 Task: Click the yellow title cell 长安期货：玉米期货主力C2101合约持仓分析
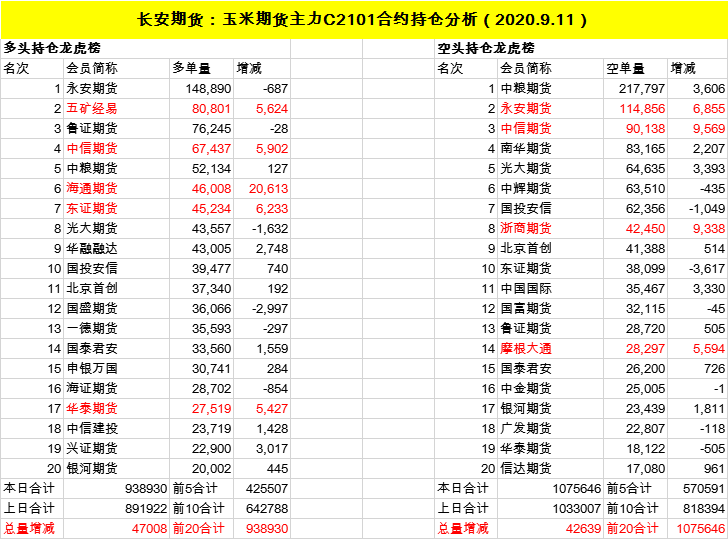364,19
